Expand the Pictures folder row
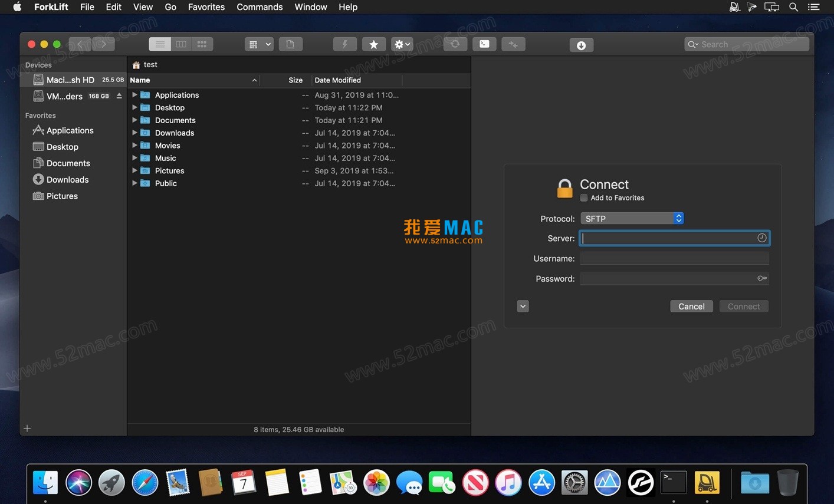 click(134, 171)
